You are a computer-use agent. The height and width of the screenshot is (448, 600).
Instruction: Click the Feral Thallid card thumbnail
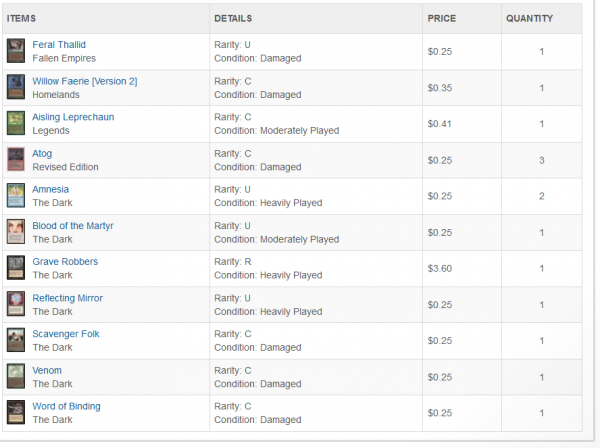coord(16,51)
